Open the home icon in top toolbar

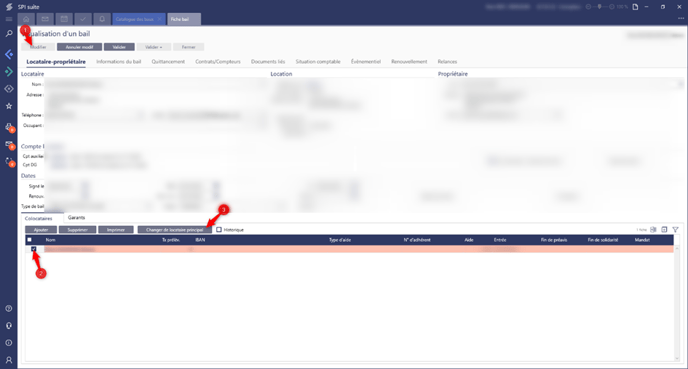click(26, 19)
